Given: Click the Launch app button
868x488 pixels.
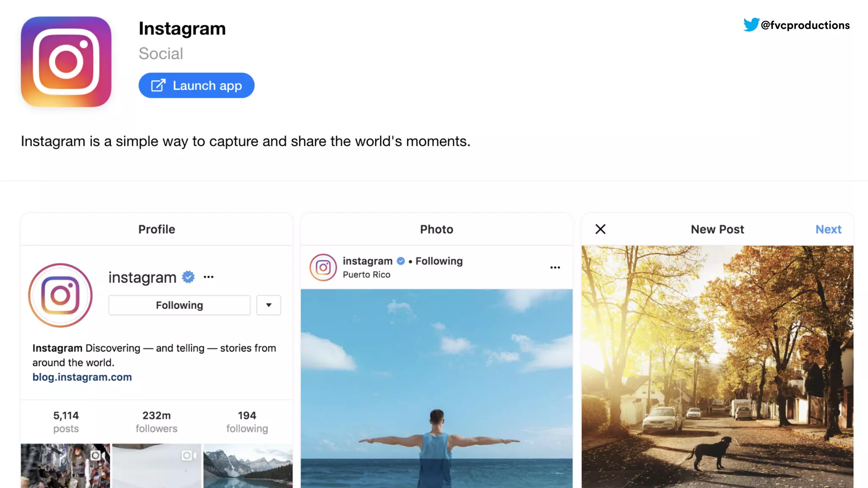Looking at the screenshot, I should [196, 86].
